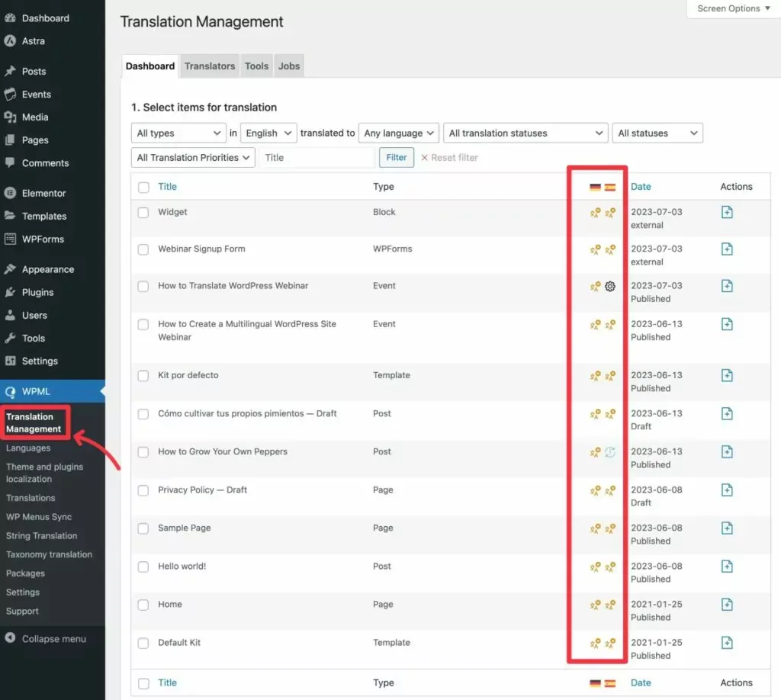Click the Reset filter link
The width and height of the screenshot is (781, 700).
(449, 158)
